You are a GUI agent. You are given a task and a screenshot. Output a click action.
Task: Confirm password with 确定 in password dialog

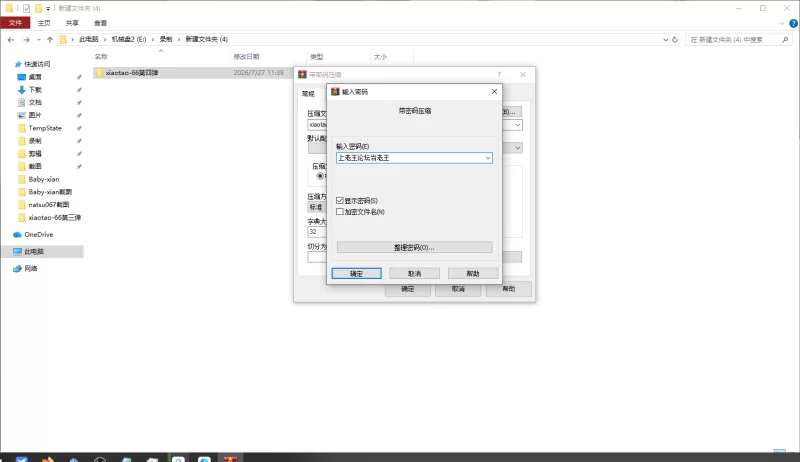pos(356,274)
